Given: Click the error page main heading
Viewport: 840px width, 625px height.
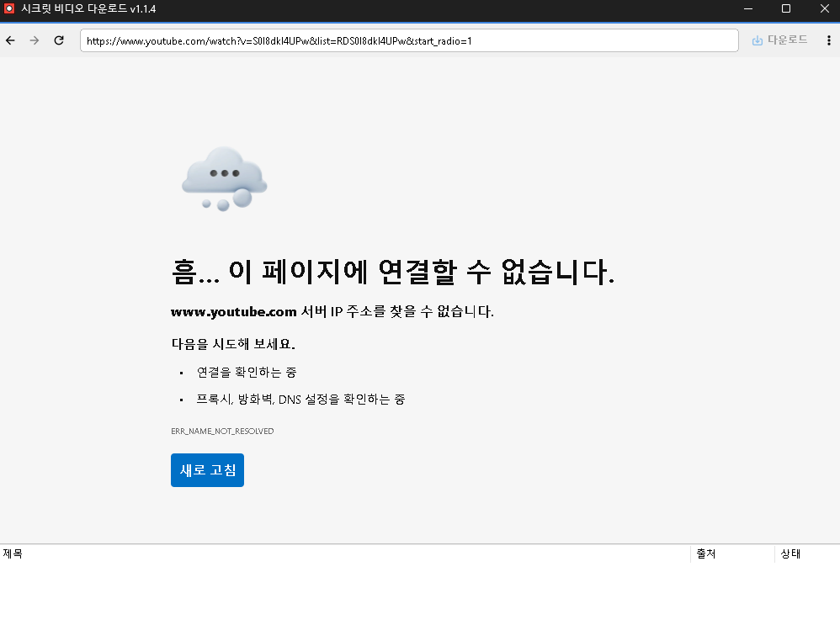Looking at the screenshot, I should point(393,272).
